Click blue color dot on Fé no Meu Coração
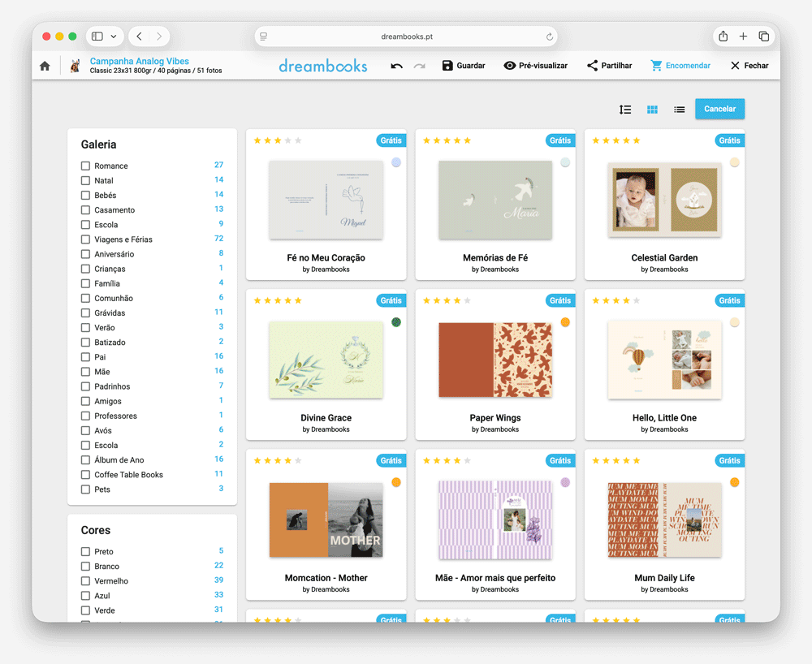The width and height of the screenshot is (812, 664). pos(396,162)
